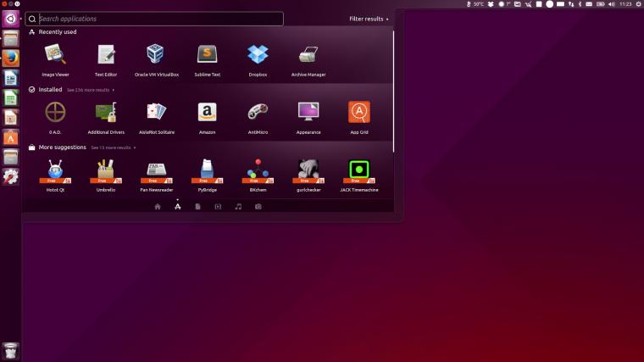Screen dimensions: 644x362
Task: Click the Ubuntu Dash launcher button
Action: tap(10, 19)
